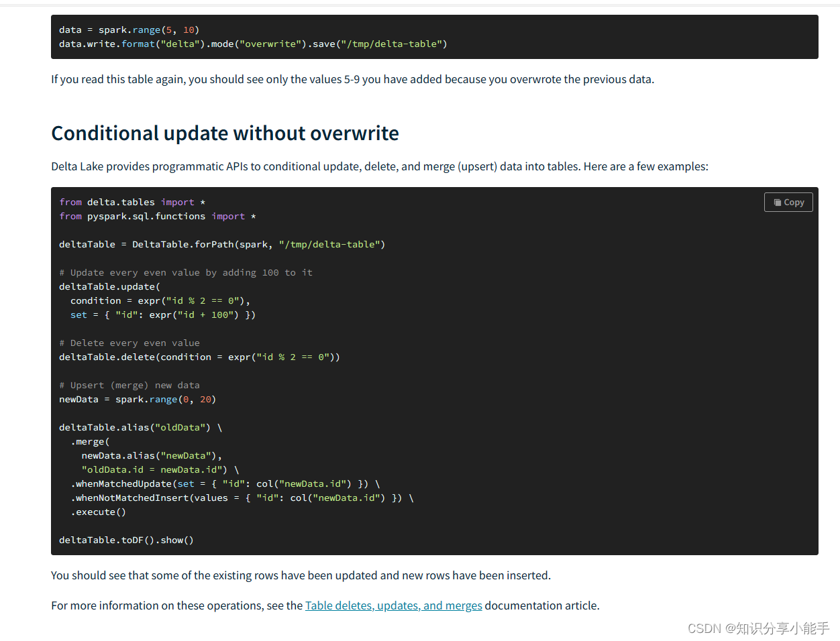
Task: Click the "oldData.id = newData.id" line
Action: [160, 469]
